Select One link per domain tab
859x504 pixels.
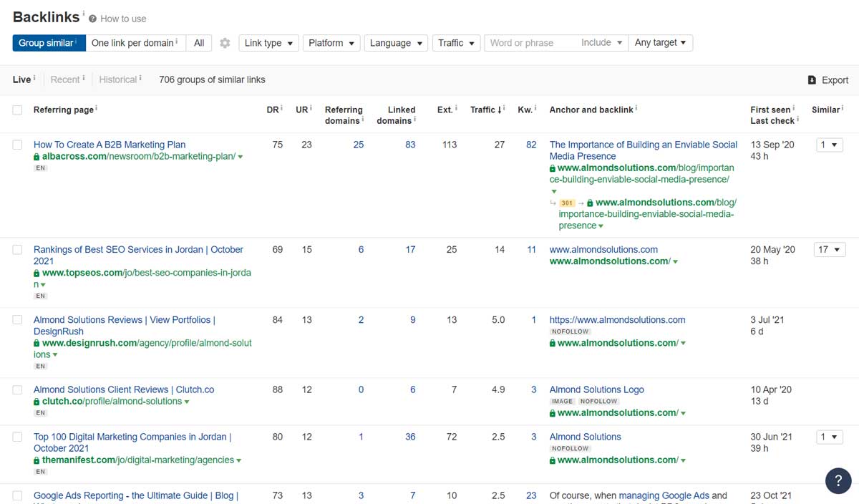(x=136, y=43)
